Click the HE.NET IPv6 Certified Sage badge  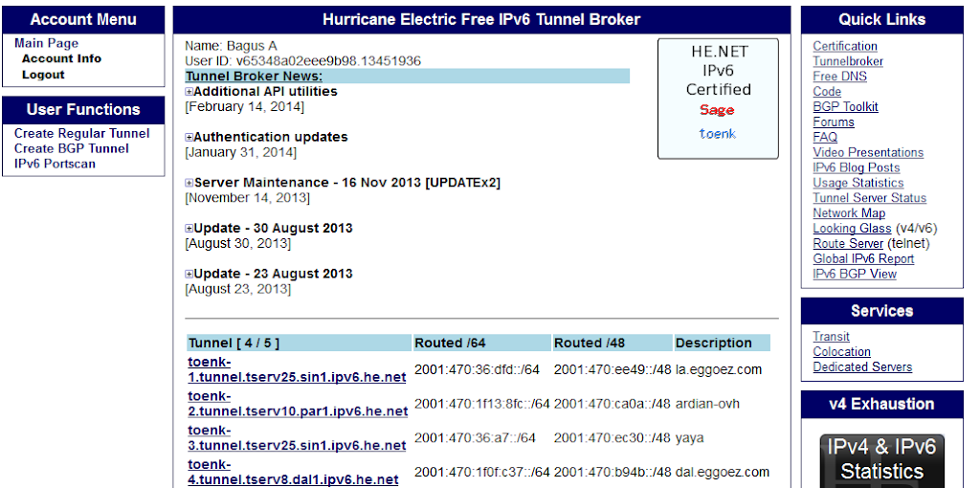pos(718,99)
